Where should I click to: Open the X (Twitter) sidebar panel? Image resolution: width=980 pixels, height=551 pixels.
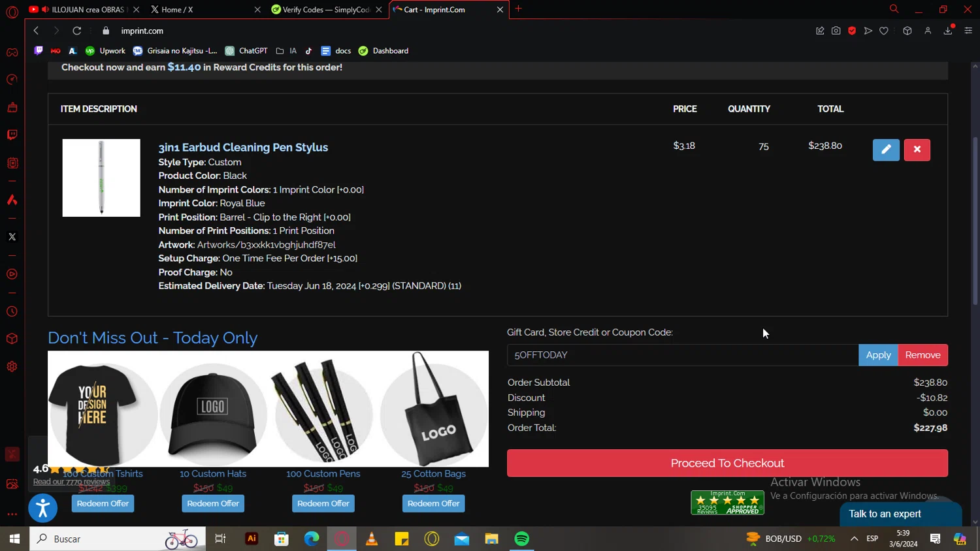[12, 237]
